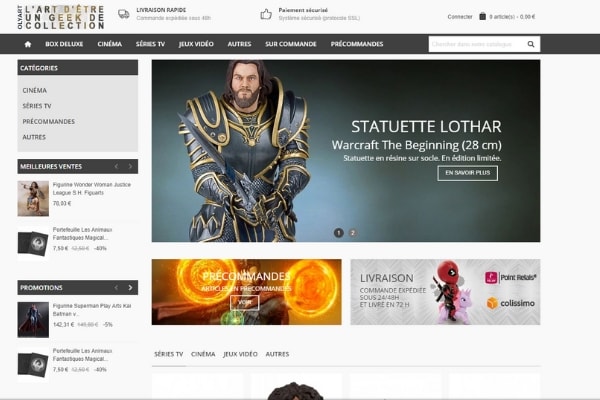600x400 pixels.
Task: Show next Meilleures Ventes items arrow
Action: [130, 167]
